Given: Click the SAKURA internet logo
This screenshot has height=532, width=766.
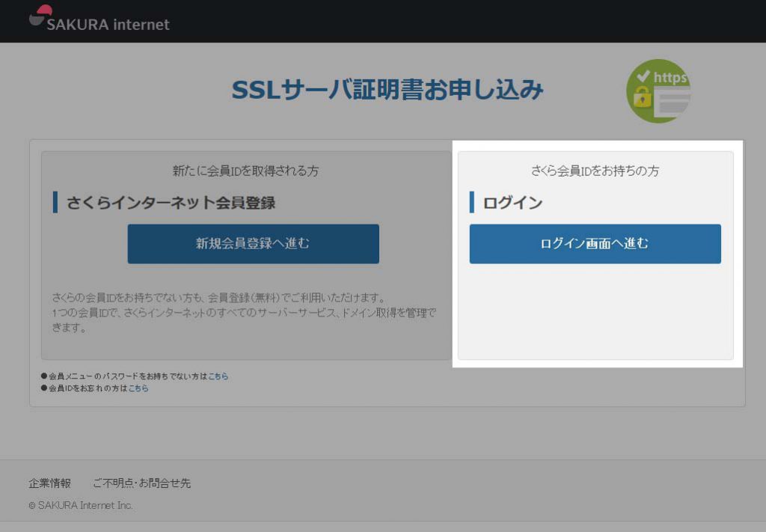Looking at the screenshot, I should [x=99, y=19].
